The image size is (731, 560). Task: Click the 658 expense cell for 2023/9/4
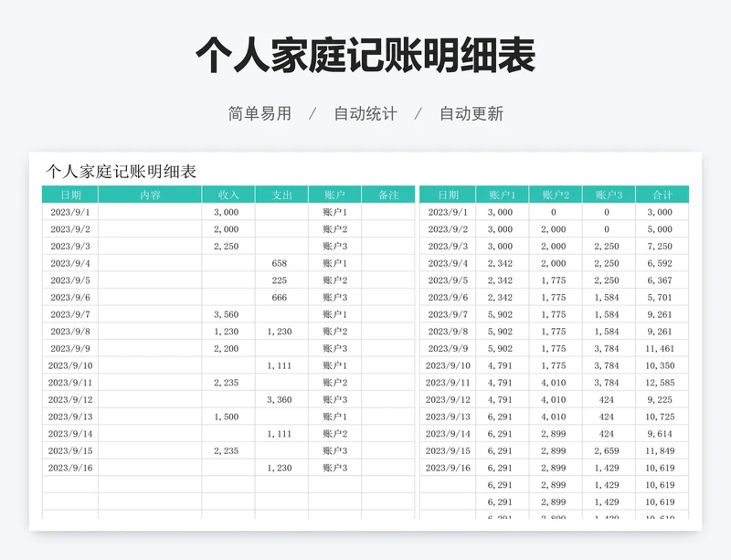(280, 263)
